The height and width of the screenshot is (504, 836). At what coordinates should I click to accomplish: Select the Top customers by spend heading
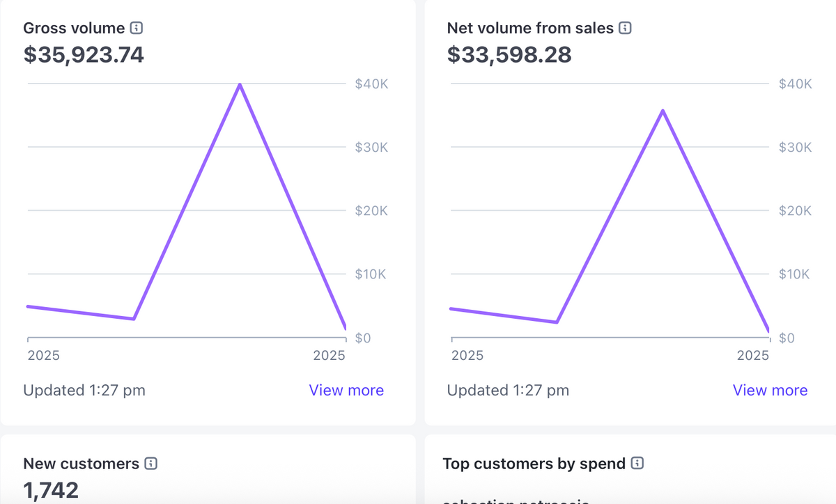(x=534, y=464)
